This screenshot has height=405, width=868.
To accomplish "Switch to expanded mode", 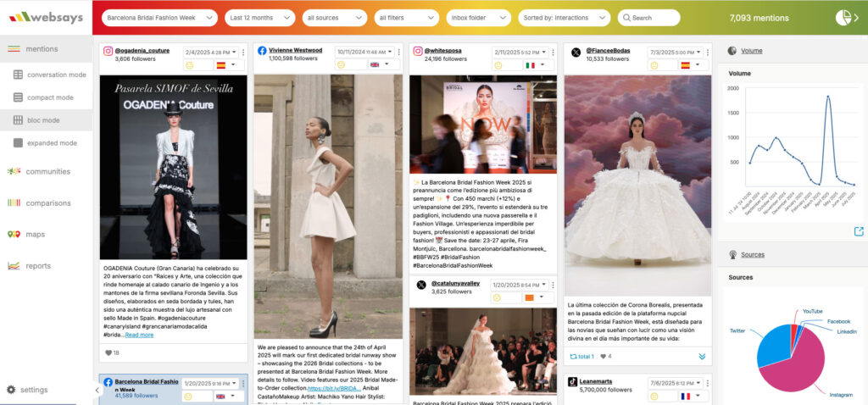I will coord(52,142).
